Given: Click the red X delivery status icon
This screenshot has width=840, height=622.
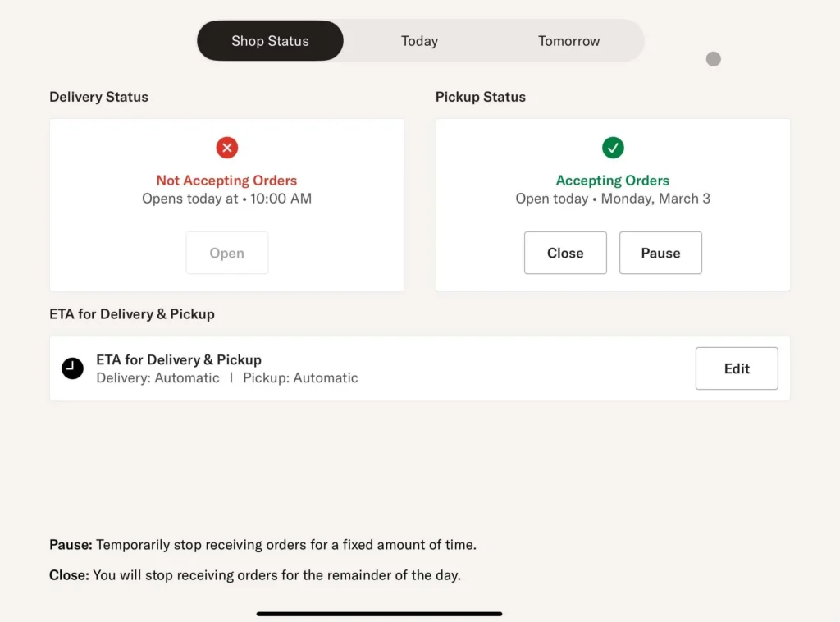Looking at the screenshot, I should [x=227, y=148].
